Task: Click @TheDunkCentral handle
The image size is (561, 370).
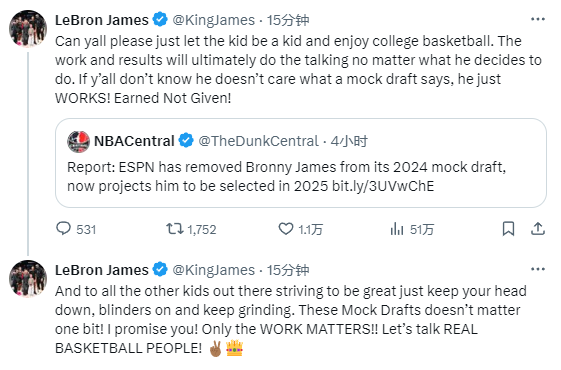Action: coord(258,141)
